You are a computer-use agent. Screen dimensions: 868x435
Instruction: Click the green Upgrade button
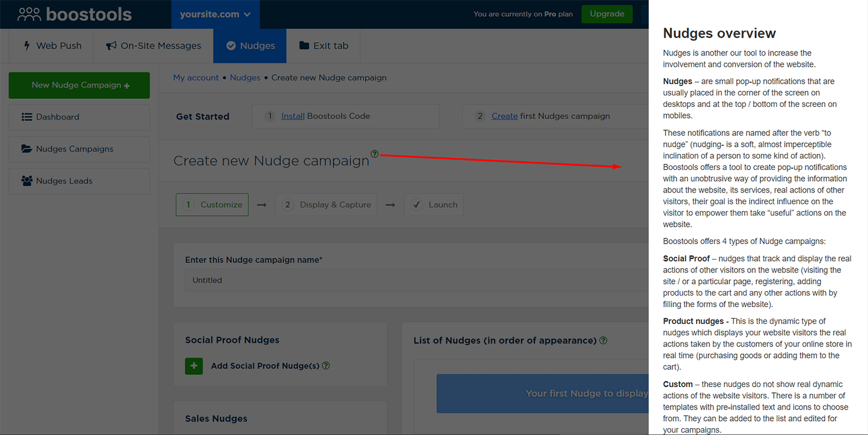607,14
